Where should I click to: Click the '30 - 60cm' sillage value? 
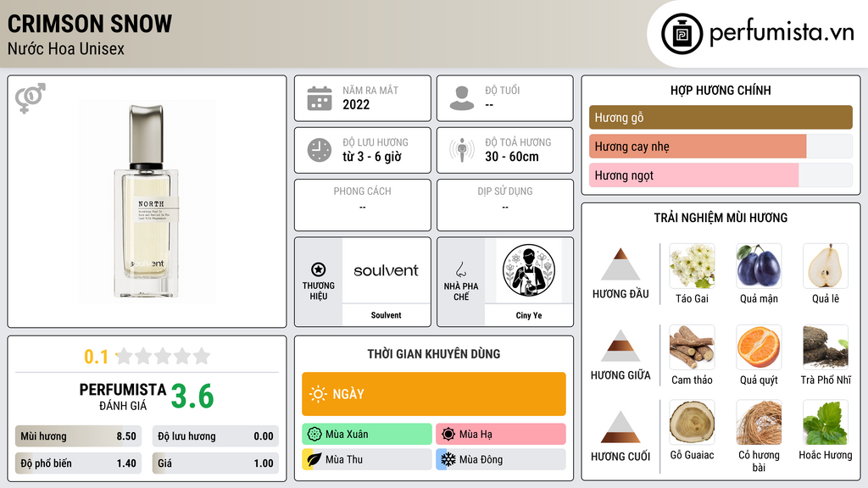click(x=512, y=157)
